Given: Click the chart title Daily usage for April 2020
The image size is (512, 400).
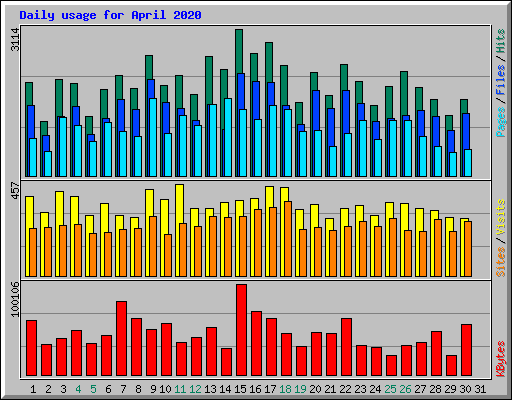Looking at the screenshot, I should click(110, 15).
